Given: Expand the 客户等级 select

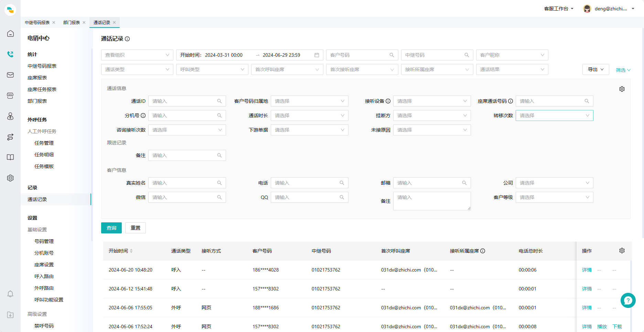Looking at the screenshot, I should point(555,197).
